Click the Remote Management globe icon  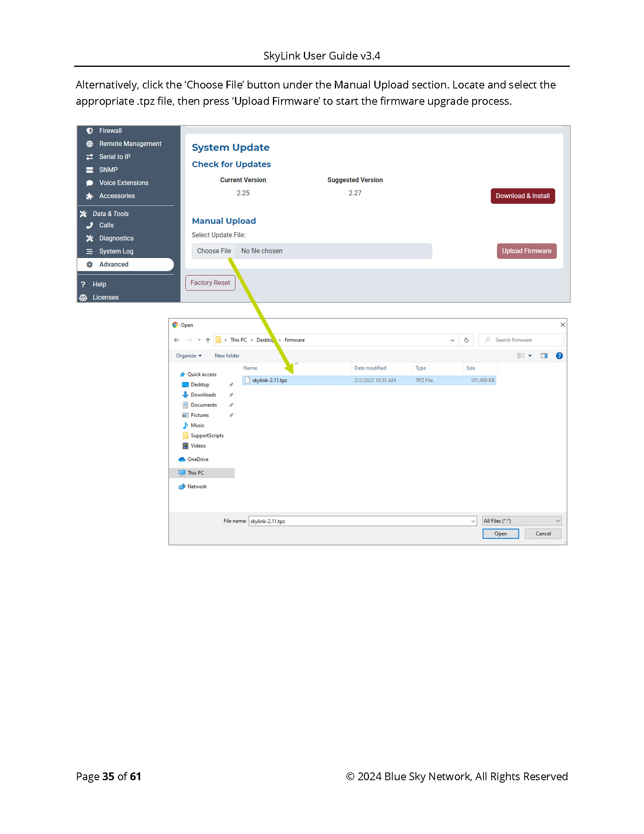click(90, 144)
